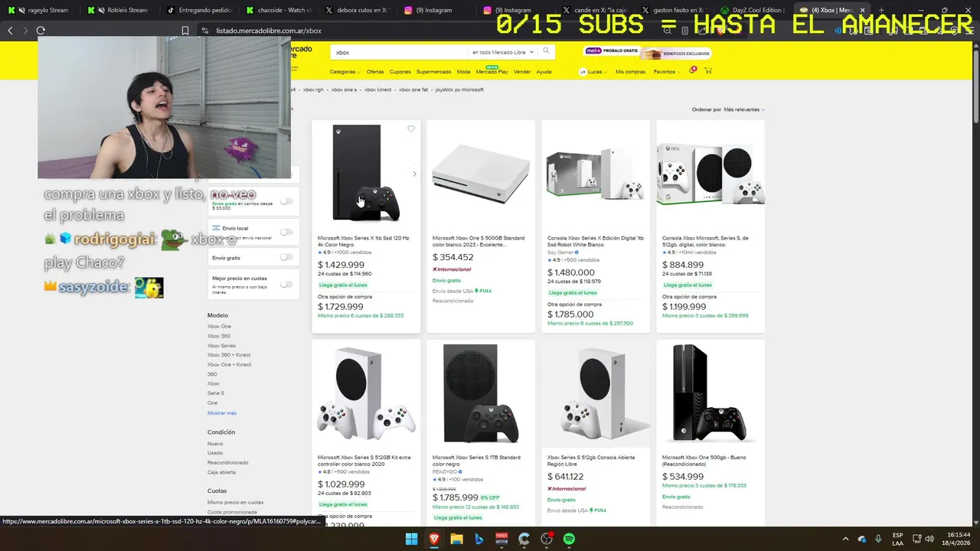980x551 pixels.
Task: Change sorting via Más relevantes dropdown
Action: (x=744, y=109)
